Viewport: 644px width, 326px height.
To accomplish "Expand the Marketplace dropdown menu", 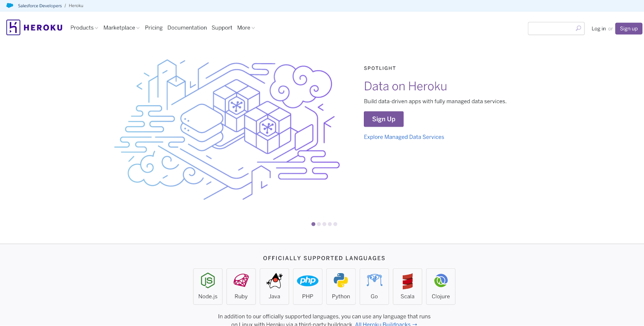I will point(122,28).
